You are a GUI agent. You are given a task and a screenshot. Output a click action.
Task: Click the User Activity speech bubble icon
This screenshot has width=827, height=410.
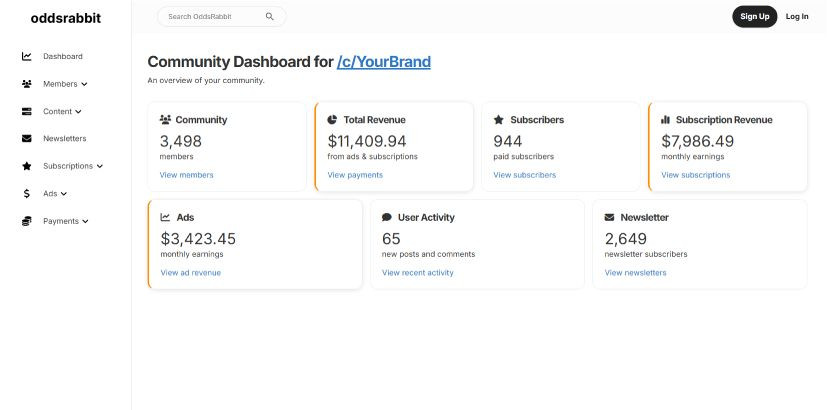(x=387, y=217)
